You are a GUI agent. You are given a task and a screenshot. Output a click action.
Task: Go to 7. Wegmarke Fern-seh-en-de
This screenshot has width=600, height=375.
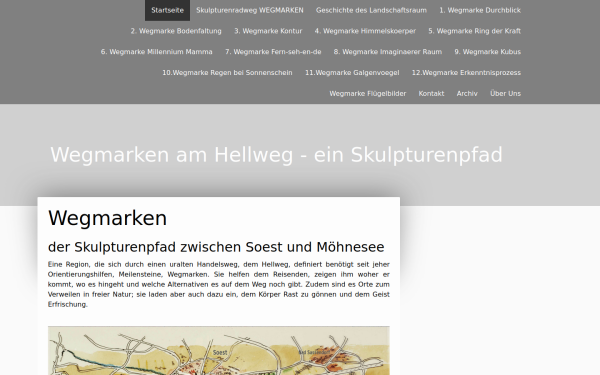coord(273,52)
